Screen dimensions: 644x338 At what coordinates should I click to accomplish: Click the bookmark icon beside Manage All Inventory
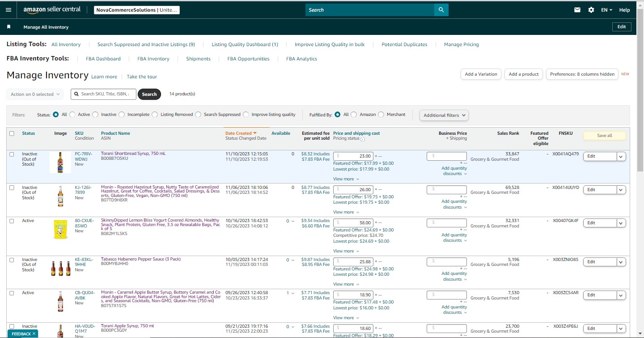(8, 27)
